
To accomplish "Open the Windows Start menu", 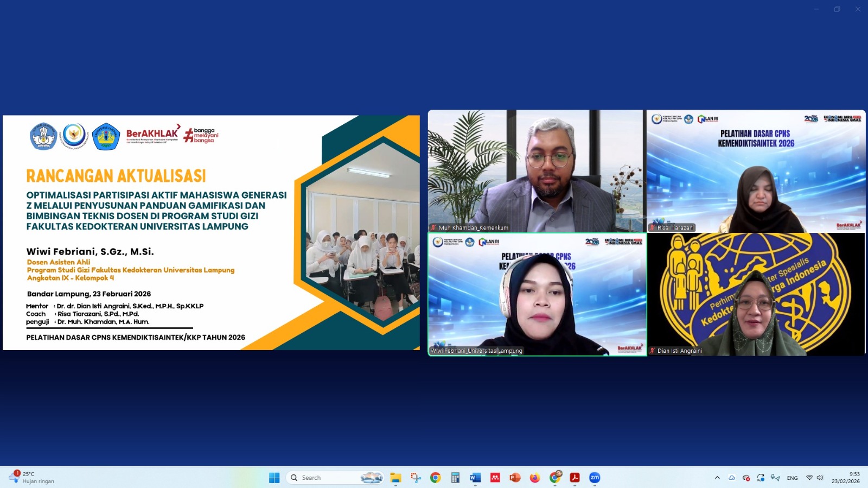I will coord(275,478).
